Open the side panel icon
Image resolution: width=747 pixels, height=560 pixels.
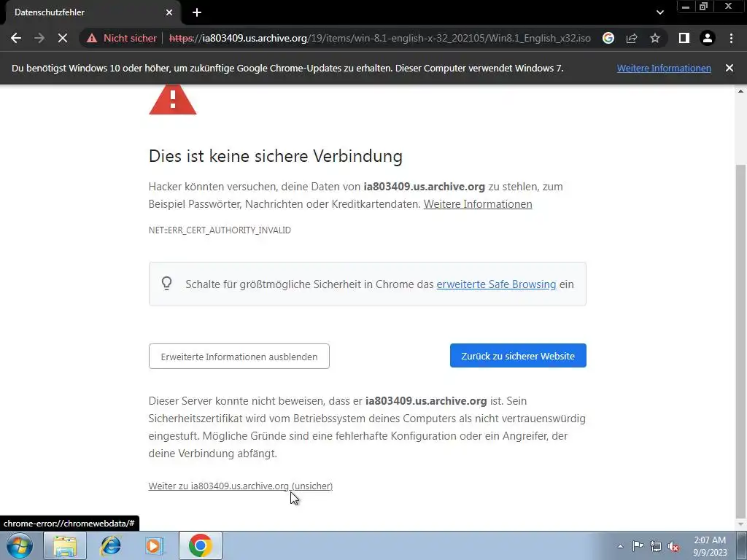(x=684, y=38)
